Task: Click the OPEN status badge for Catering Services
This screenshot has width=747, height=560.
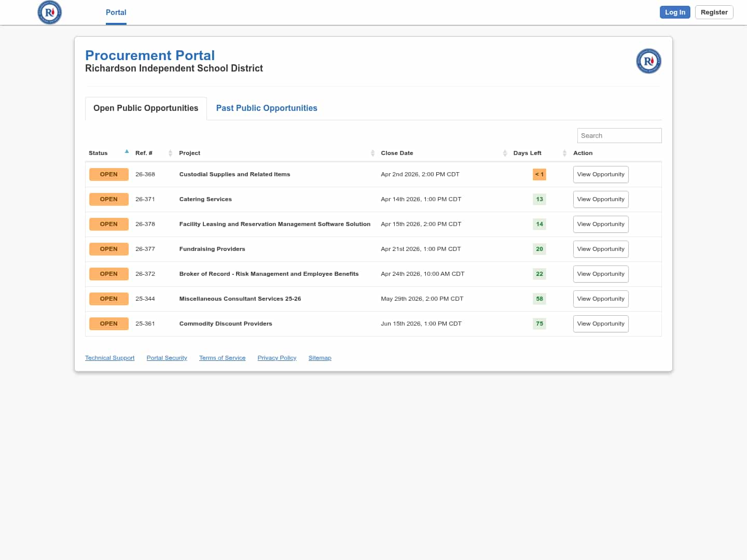Action: (x=109, y=200)
